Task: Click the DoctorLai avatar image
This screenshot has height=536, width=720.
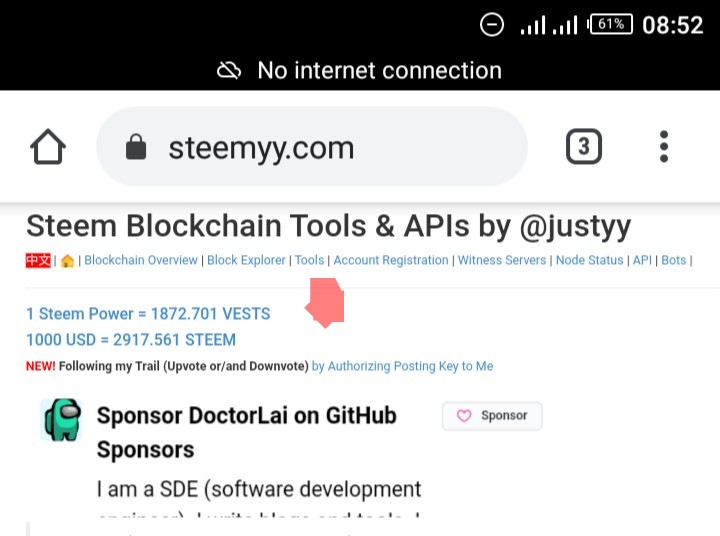Action: click(x=61, y=419)
